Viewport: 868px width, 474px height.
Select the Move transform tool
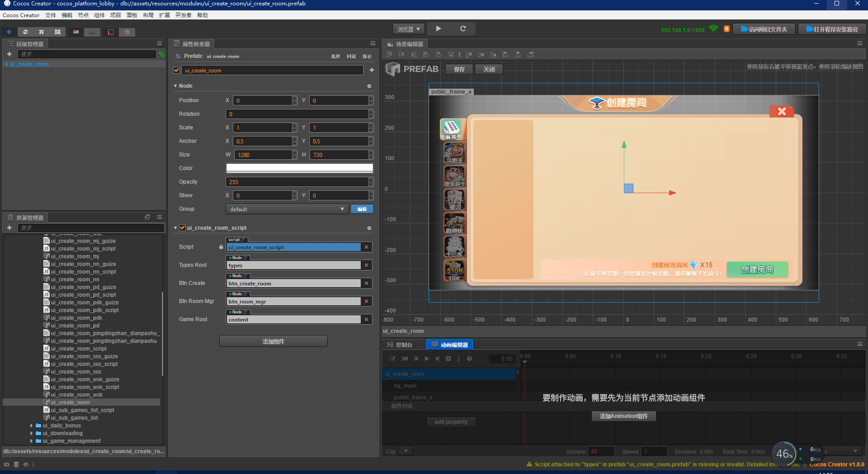[x=9, y=32]
